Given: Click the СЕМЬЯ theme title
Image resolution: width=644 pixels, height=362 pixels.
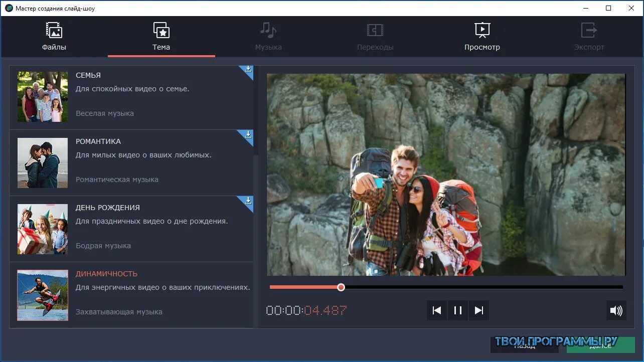Looking at the screenshot, I should [88, 75].
